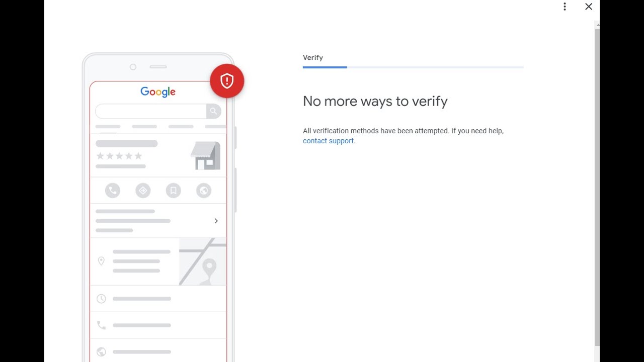
Task: Click the round call icon in mockup
Action: click(113, 191)
